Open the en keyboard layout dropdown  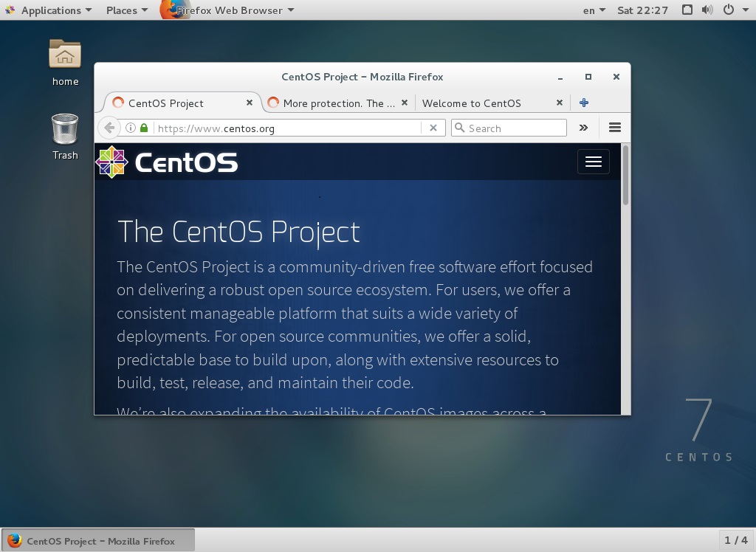click(594, 10)
